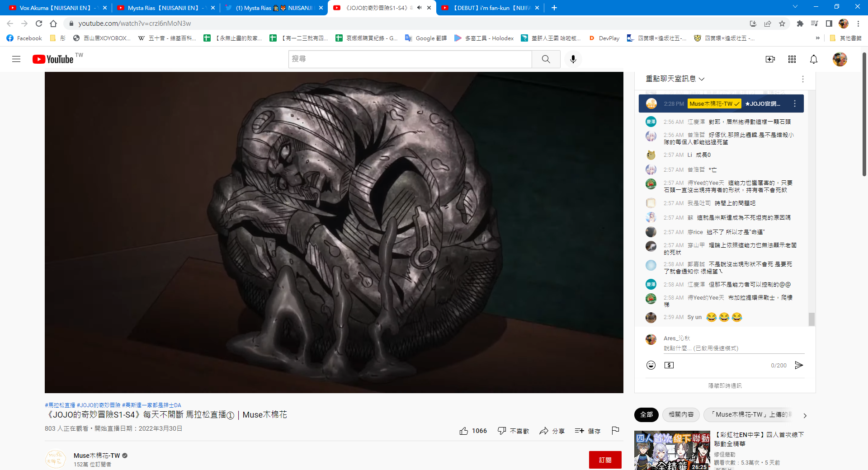Open the Facebook bookmark
The image size is (868, 470).
coord(24,38)
